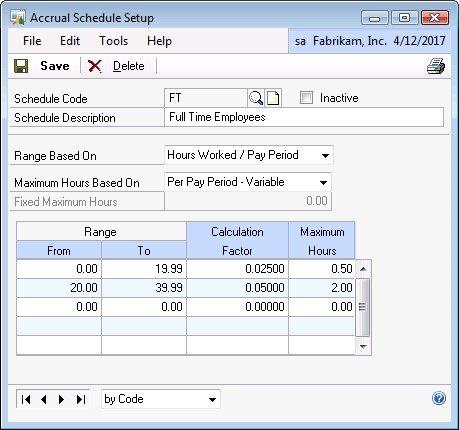Screen dimensions: 459x430
Task: Open the blue help icon
Action: coord(439,398)
